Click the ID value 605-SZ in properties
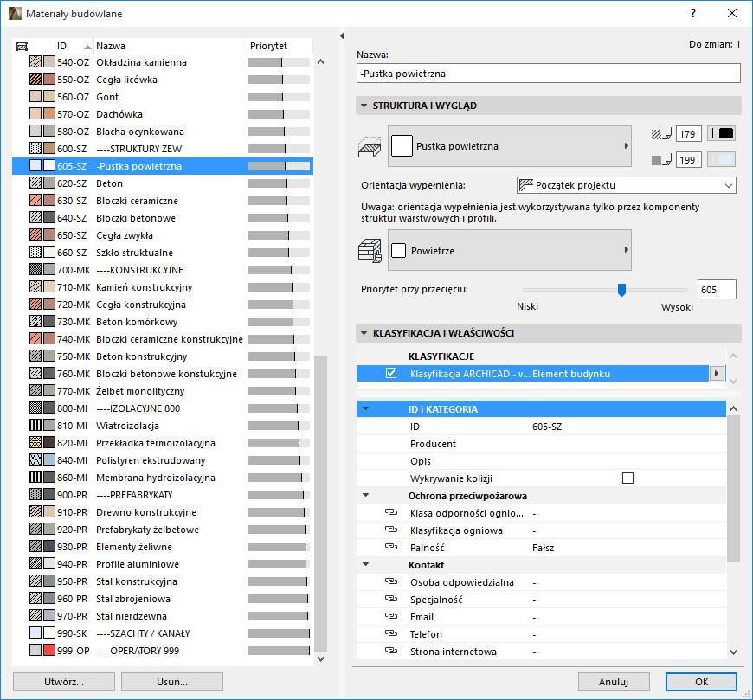Image resolution: width=753 pixels, height=700 pixels. 547,427
